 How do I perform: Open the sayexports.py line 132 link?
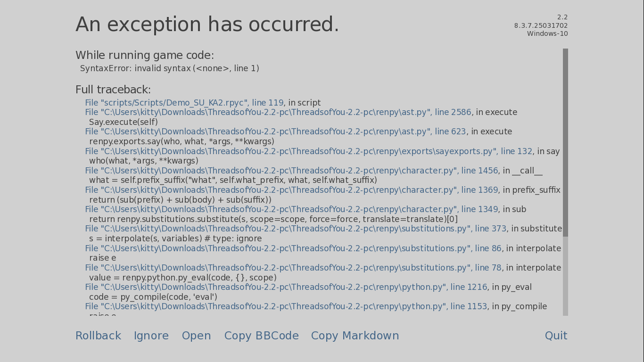(308, 151)
